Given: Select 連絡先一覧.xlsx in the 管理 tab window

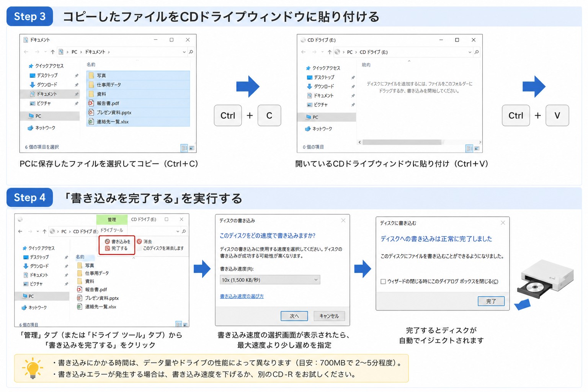Looking at the screenshot, I should 97,307.
